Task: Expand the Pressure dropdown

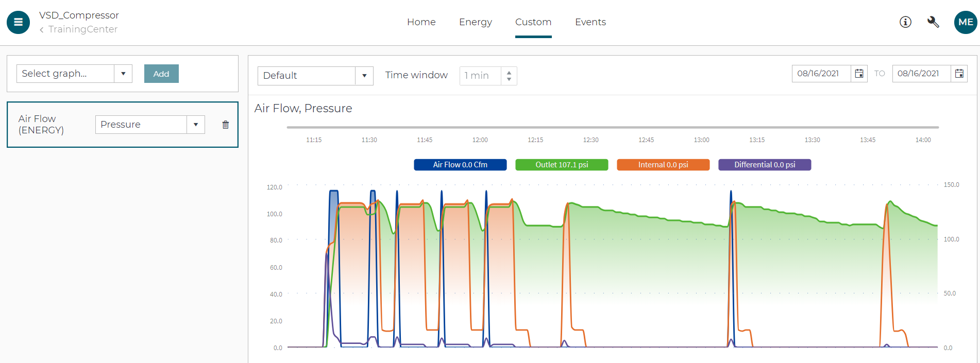Action: pos(196,125)
